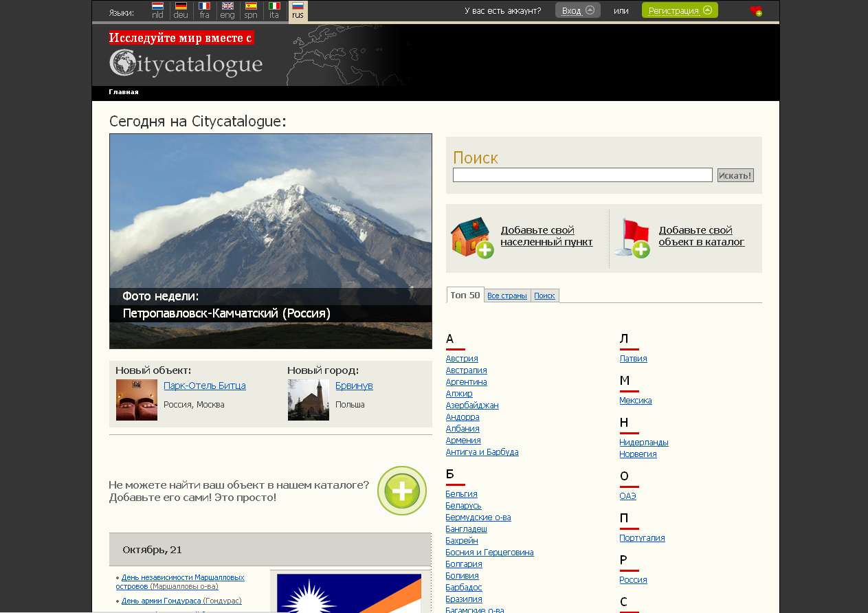Click the Парк-Отель Битца thumbnail image
The width and height of the screenshot is (868, 613).
[x=137, y=400]
